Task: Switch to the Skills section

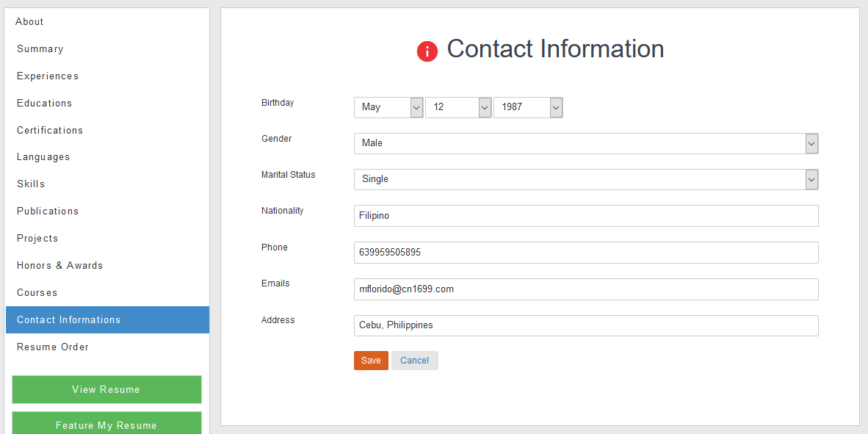Action: pos(31,184)
